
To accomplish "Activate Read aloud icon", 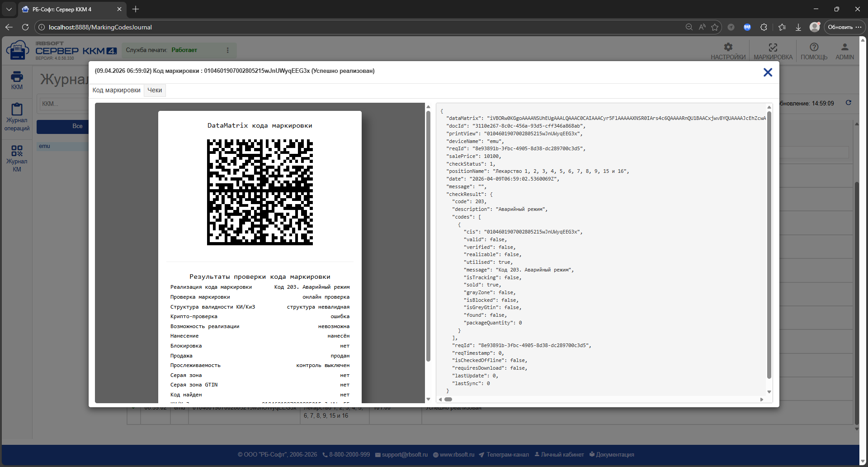I will pyautogui.click(x=702, y=27).
